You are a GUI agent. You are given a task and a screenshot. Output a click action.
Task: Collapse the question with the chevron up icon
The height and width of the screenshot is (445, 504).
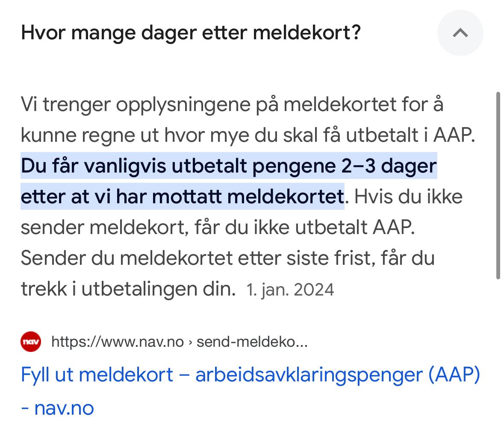click(x=460, y=33)
